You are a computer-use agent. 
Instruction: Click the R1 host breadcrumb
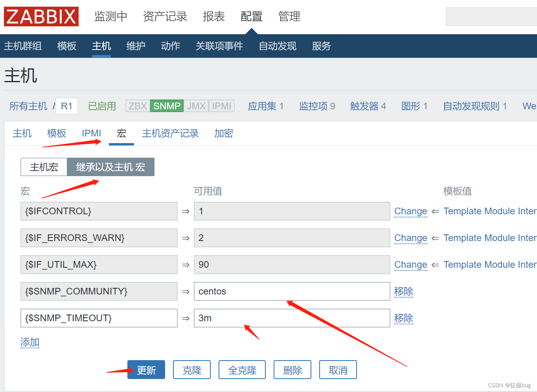67,106
